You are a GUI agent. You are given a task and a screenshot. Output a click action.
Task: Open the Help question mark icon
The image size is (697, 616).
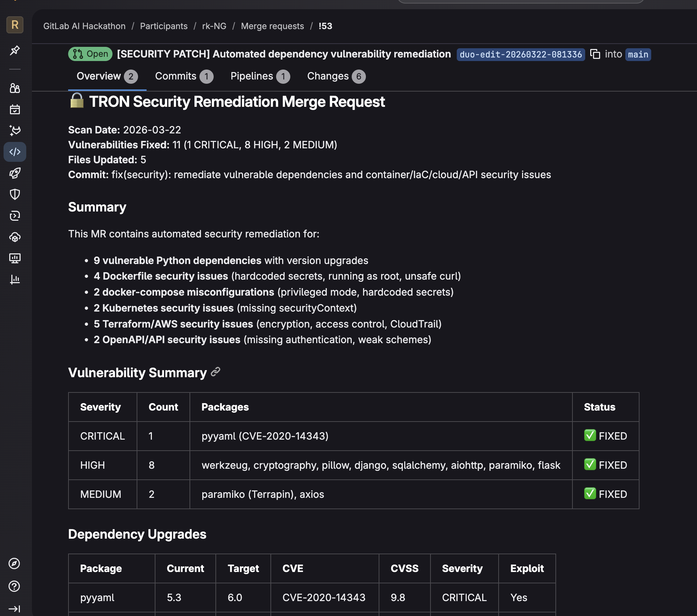click(x=14, y=586)
